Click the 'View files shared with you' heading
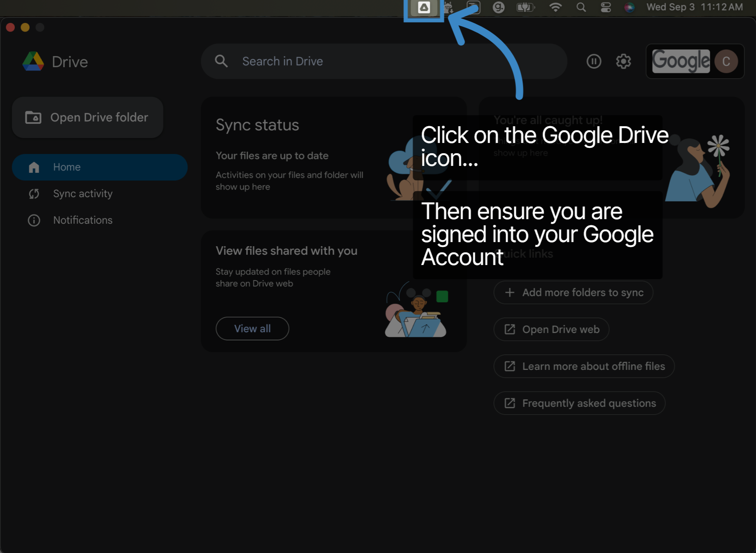The image size is (756, 553). (x=286, y=251)
